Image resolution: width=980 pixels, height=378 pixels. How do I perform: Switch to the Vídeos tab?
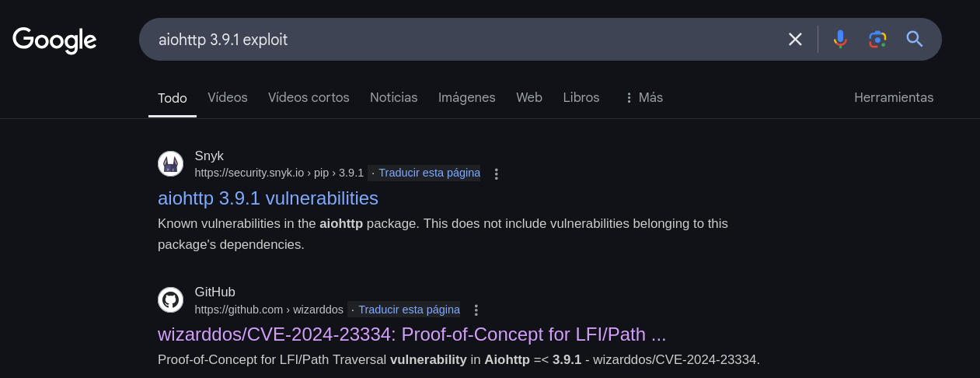point(228,98)
